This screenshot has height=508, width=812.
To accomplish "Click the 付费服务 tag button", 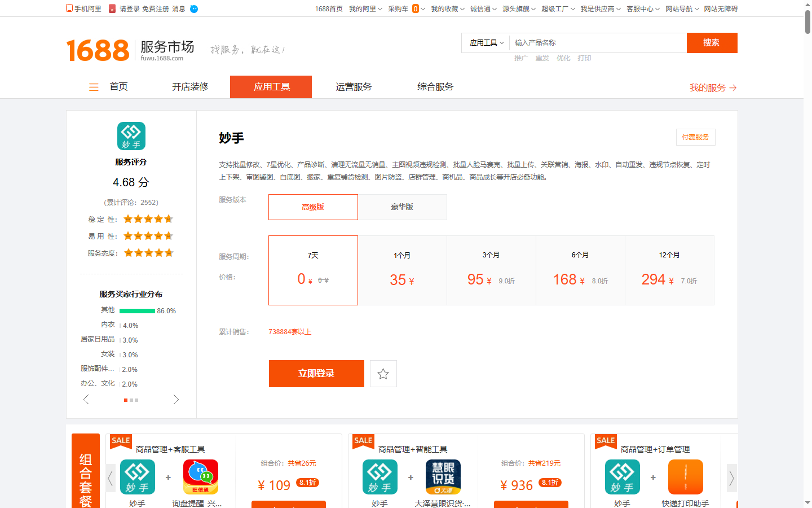I will point(695,137).
